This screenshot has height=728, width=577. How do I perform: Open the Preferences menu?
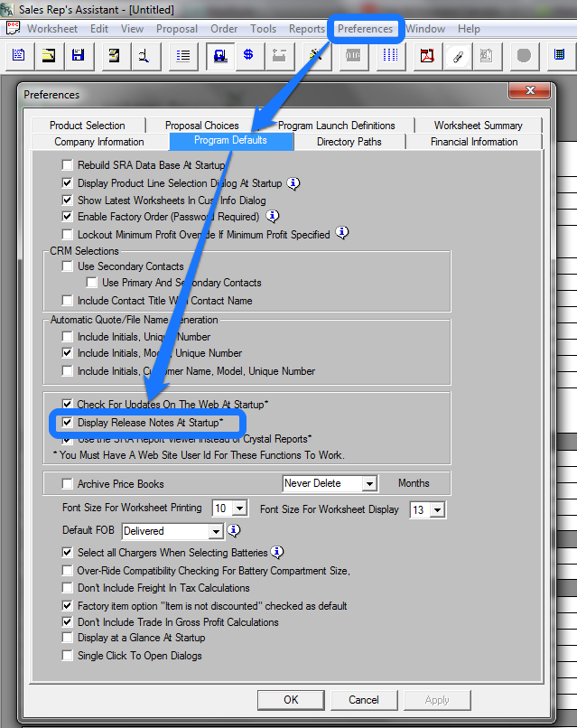(x=365, y=29)
